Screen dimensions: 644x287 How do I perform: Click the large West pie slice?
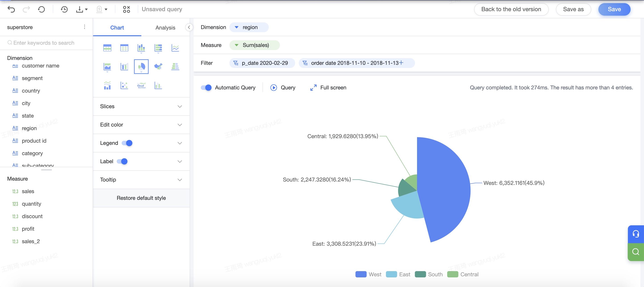[444, 190]
